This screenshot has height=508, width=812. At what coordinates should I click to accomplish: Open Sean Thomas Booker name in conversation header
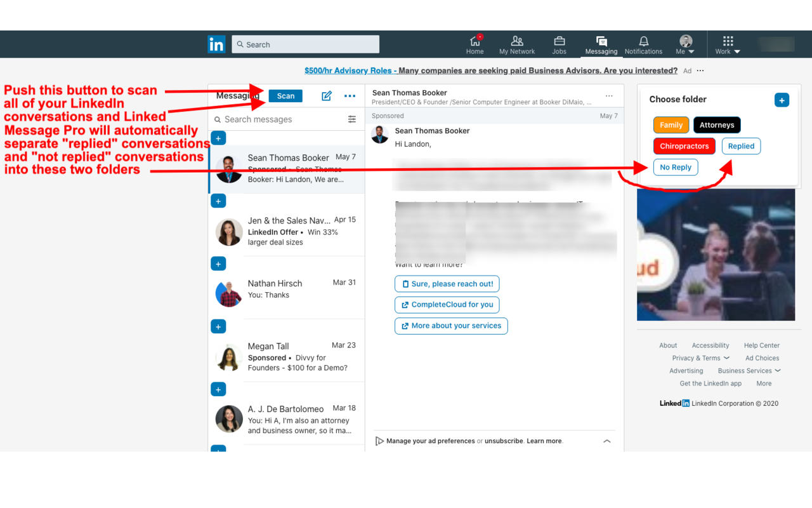410,93
